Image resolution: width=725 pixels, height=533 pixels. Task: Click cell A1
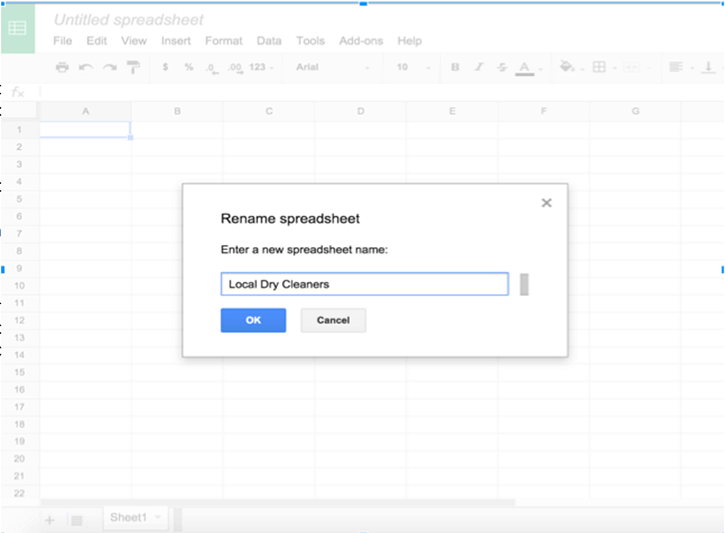point(85,129)
